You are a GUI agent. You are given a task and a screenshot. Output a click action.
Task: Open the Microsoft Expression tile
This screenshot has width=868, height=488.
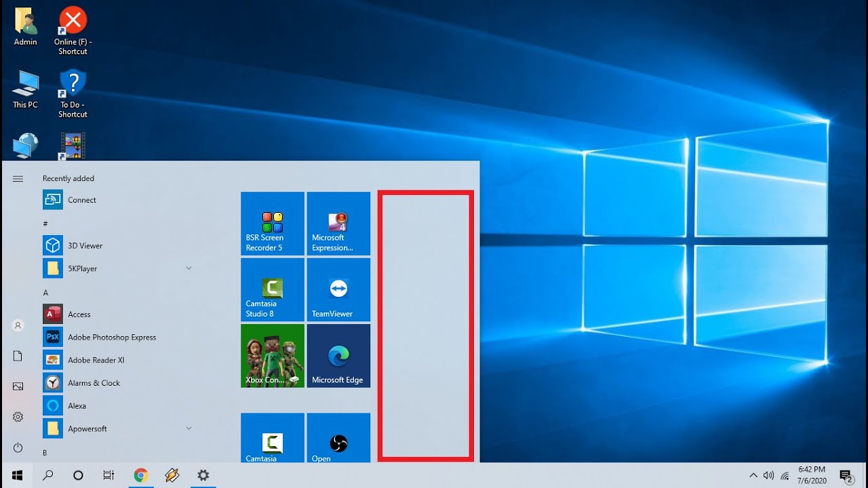pyautogui.click(x=338, y=224)
